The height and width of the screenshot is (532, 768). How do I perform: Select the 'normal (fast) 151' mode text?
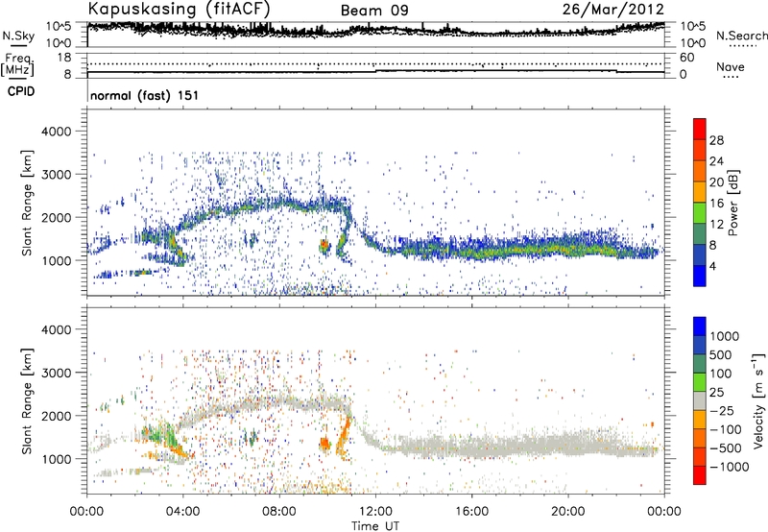(x=145, y=95)
